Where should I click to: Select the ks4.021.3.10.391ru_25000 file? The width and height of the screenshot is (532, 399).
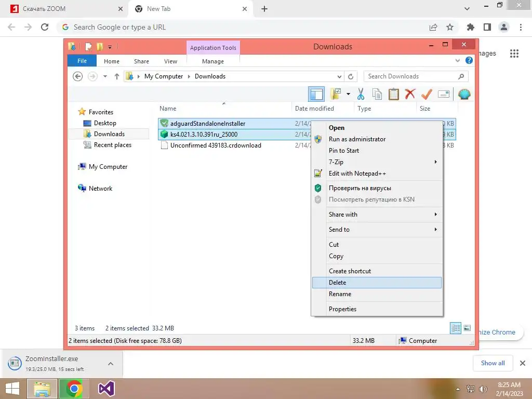[x=204, y=135]
